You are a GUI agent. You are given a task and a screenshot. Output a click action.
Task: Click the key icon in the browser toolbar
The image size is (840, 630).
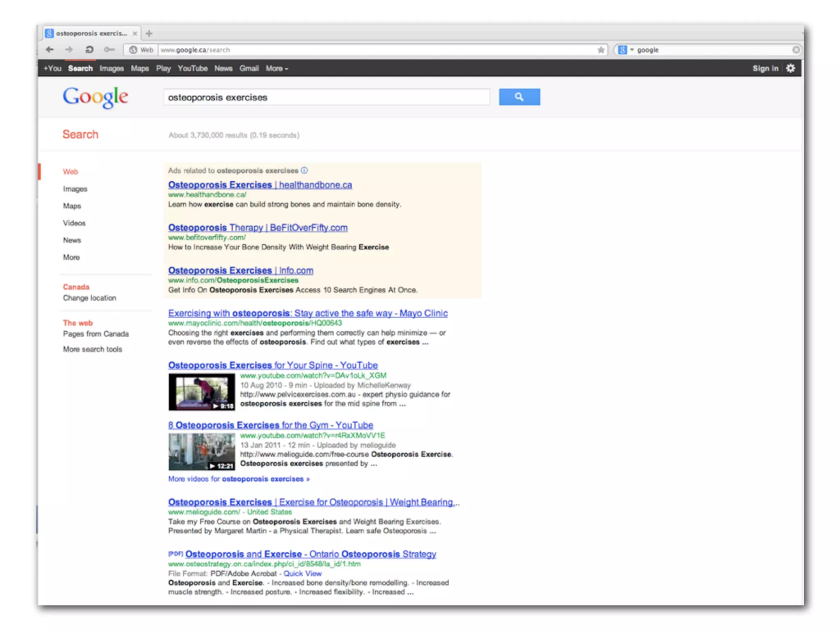(109, 50)
